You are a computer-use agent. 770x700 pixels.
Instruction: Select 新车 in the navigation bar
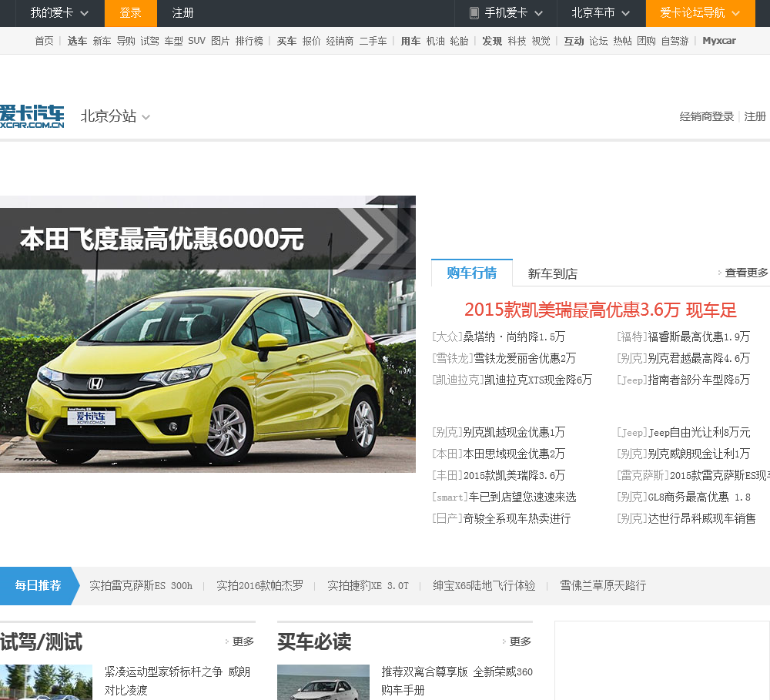(102, 41)
